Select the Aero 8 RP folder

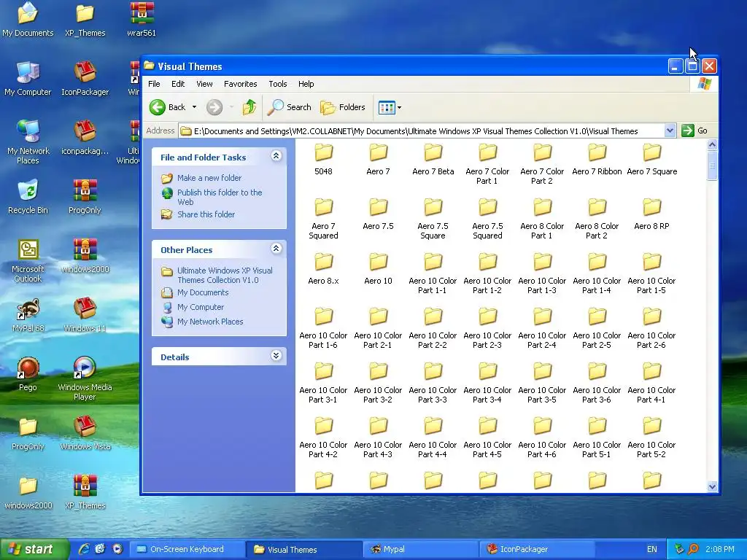point(651,214)
